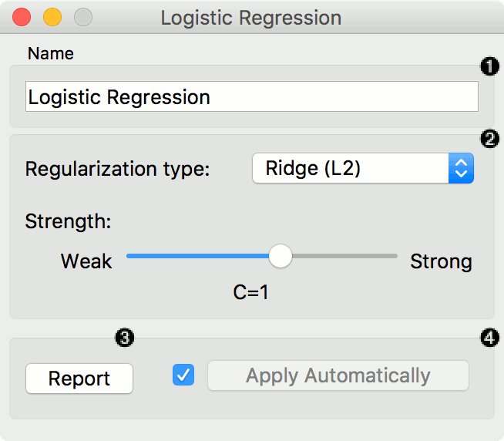Screen dimensions: 504x441
Task: Click the Weak label beside the slider
Action: coord(86,261)
